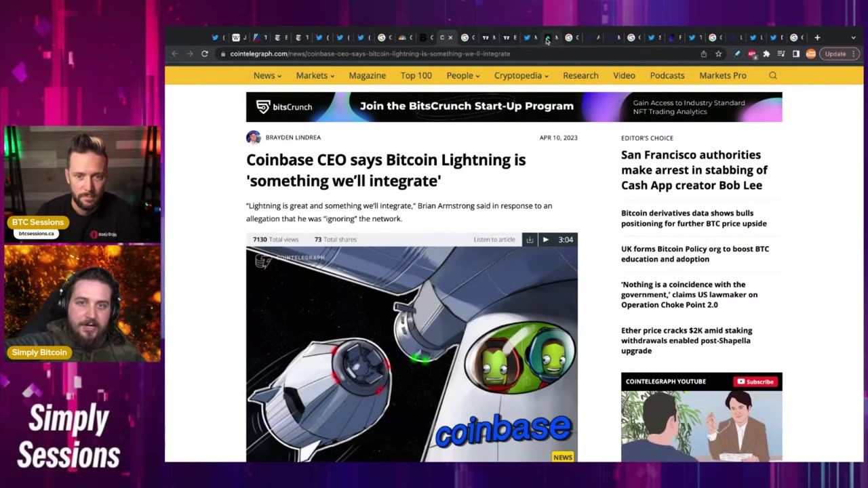Screen dimensions: 868x488
Task: Open the Podcasts nav item
Action: coord(667,75)
